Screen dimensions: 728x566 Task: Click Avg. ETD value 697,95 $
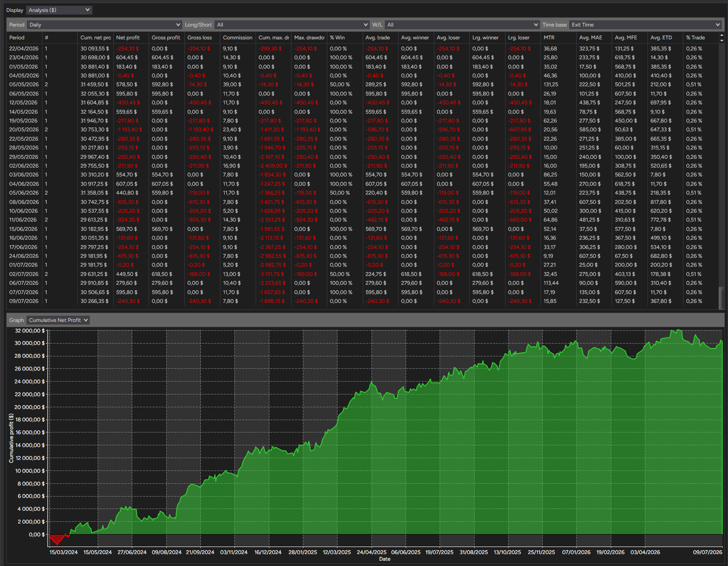(x=661, y=103)
